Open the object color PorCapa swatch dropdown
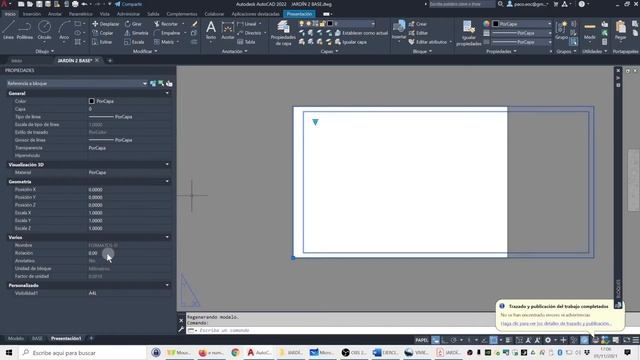The image size is (640, 360). (x=522, y=24)
